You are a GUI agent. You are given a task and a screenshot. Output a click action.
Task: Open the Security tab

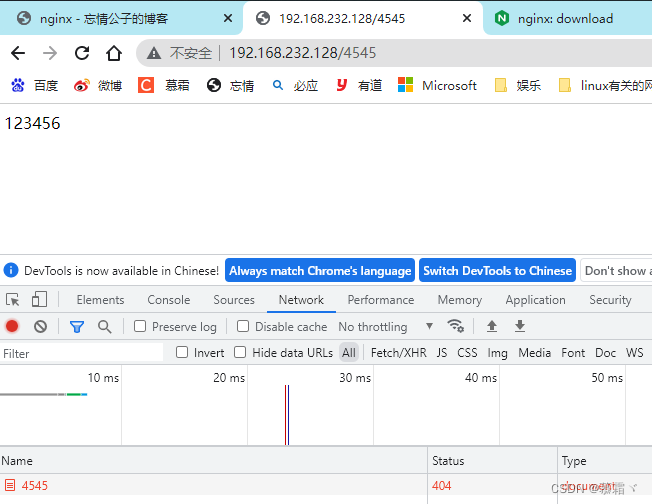(x=610, y=300)
